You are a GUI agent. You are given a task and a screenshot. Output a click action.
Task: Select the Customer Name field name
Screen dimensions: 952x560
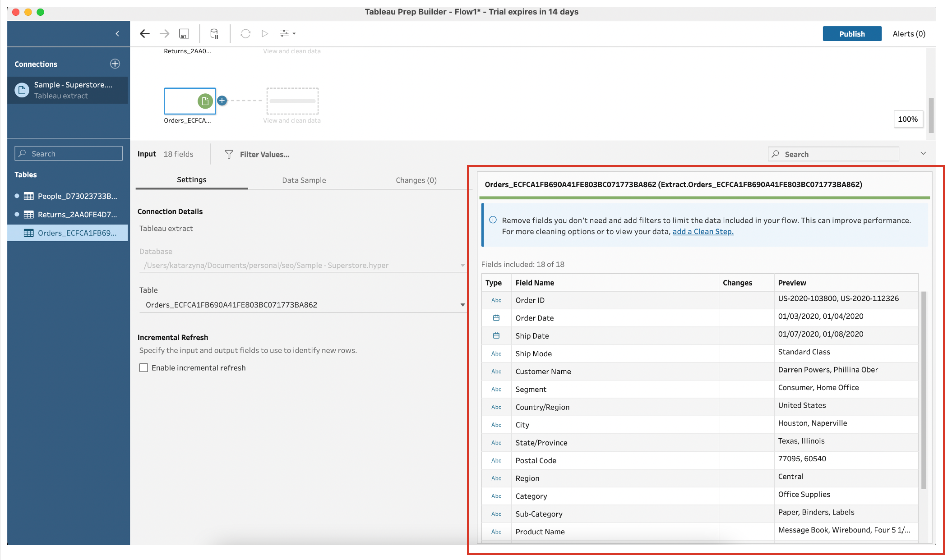point(543,372)
